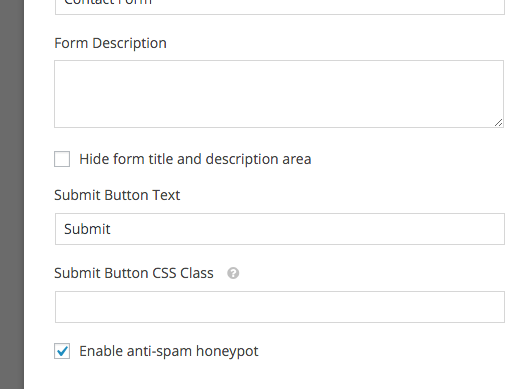Select the gray question mark icon

pyautogui.click(x=233, y=273)
